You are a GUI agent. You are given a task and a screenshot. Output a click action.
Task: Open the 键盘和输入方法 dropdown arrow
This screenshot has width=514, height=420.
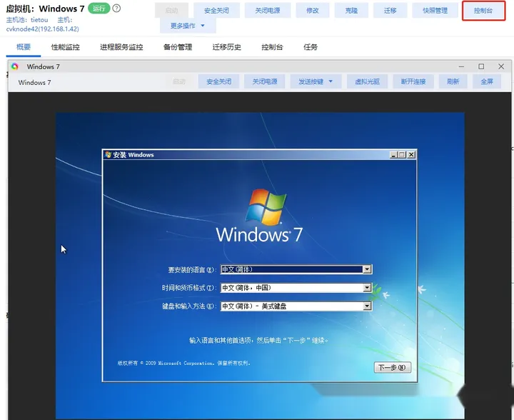click(367, 306)
